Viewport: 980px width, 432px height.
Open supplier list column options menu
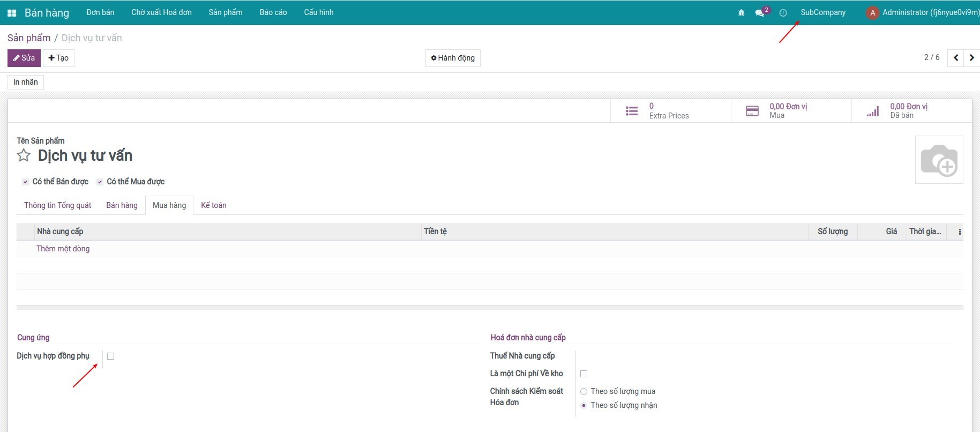[959, 232]
